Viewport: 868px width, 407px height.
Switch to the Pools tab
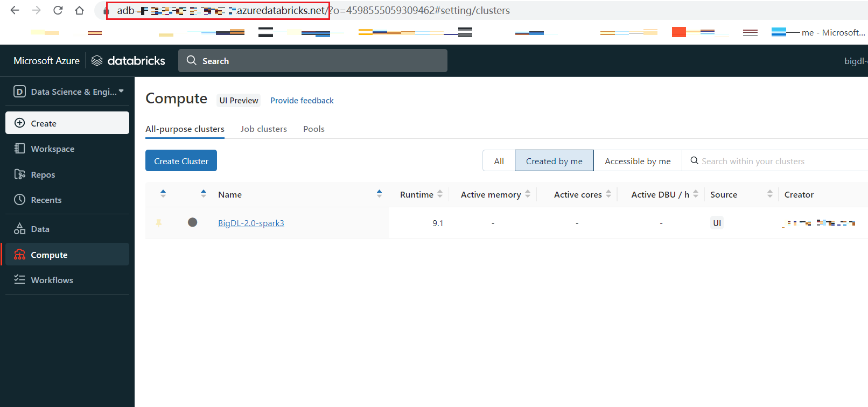(313, 129)
